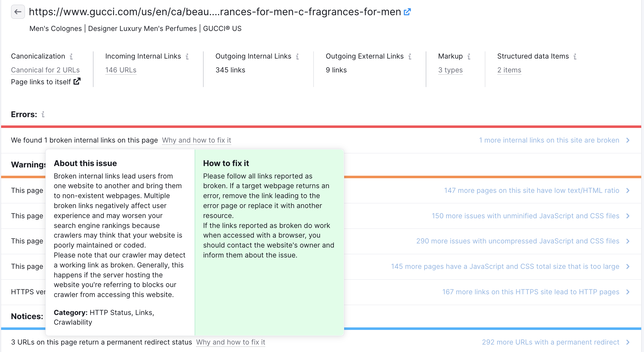The image size is (644, 352).
Task: Click 'Why and how to fix it' broken links
Action: [197, 140]
